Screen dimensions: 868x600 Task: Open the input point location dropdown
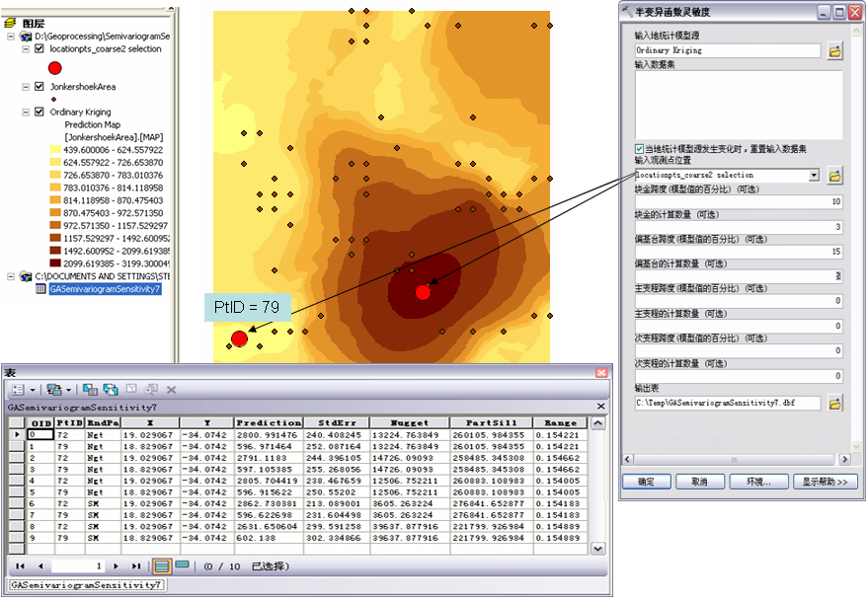tap(814, 176)
